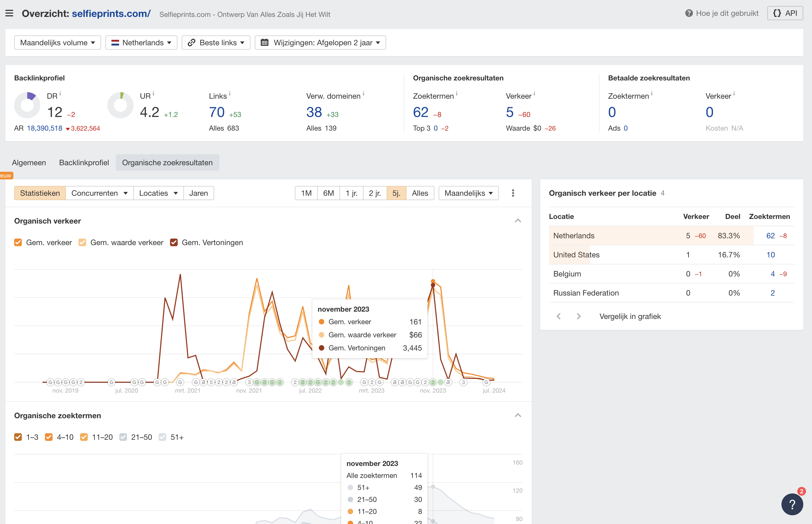This screenshot has height=524, width=812.
Task: Open the Concurrenten dropdown
Action: [99, 193]
